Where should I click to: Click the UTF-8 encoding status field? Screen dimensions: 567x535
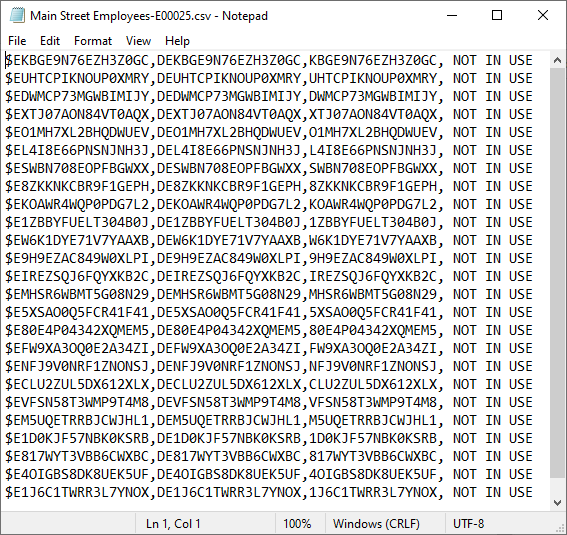click(468, 523)
